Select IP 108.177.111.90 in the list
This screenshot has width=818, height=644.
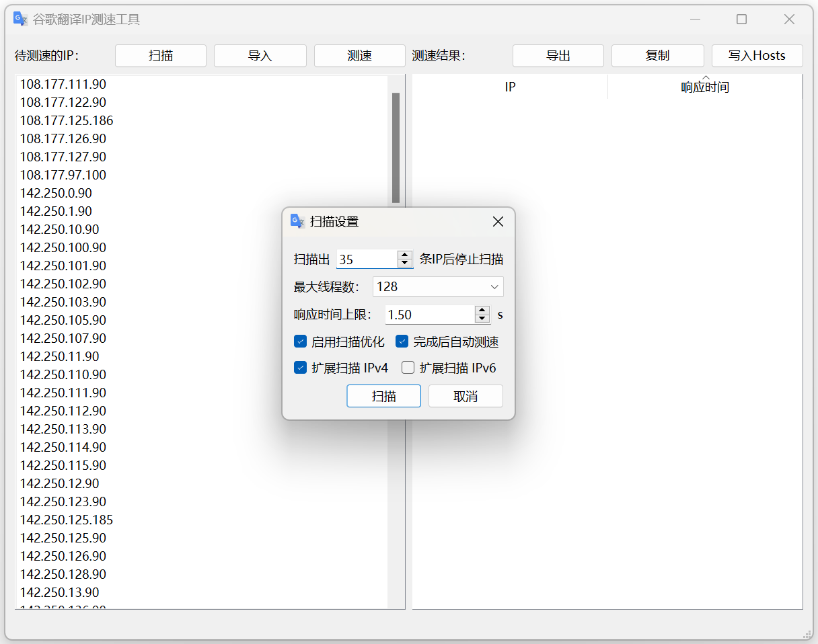click(x=63, y=84)
